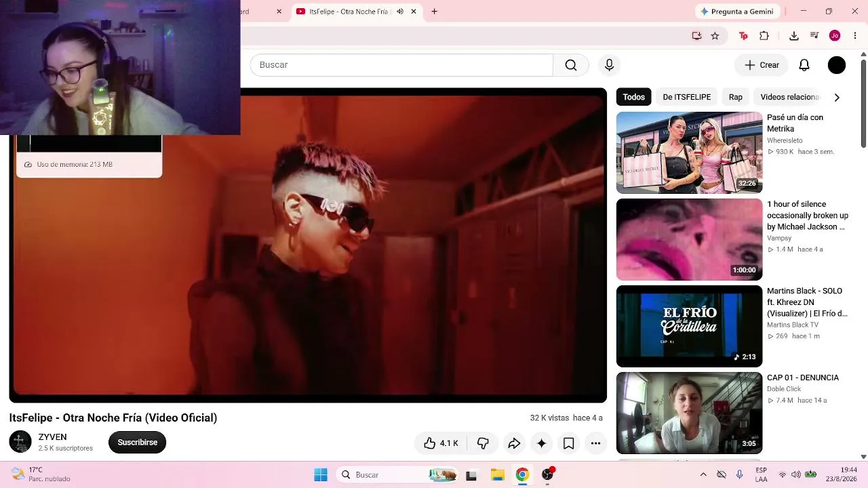This screenshot has width=868, height=488.
Task: Click the Crear button
Action: (x=762, y=65)
